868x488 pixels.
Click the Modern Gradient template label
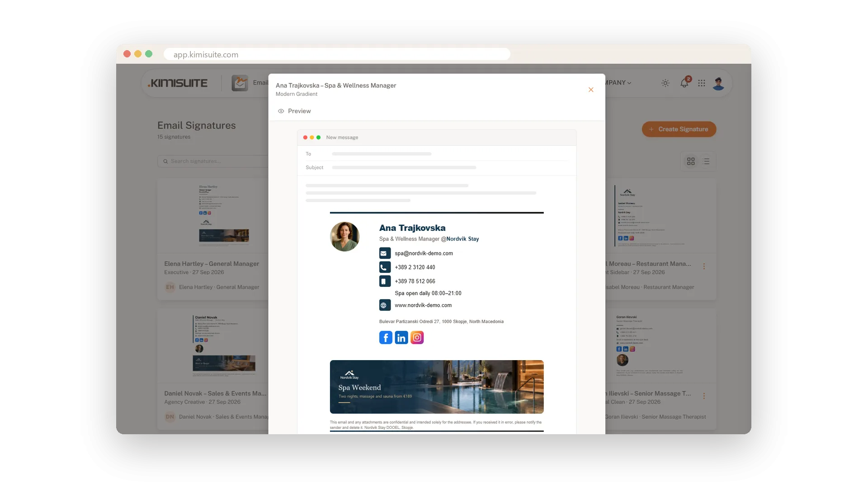pos(297,94)
